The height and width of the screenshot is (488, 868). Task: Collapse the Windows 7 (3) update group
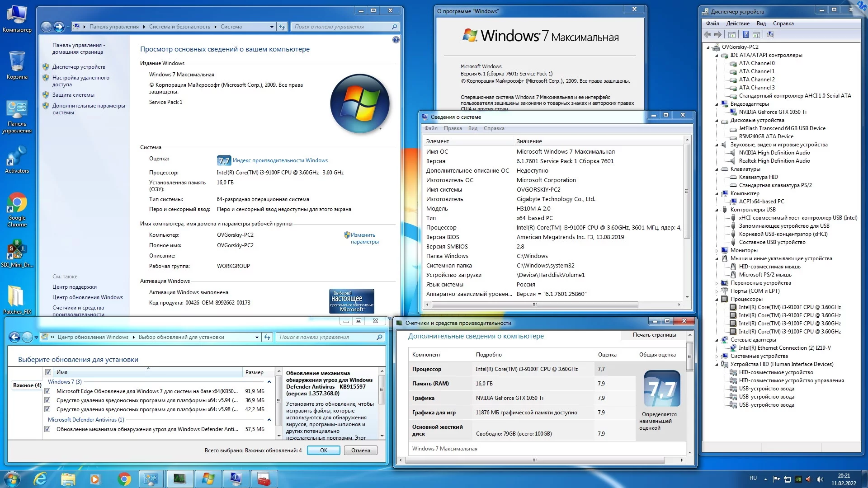pyautogui.click(x=269, y=382)
